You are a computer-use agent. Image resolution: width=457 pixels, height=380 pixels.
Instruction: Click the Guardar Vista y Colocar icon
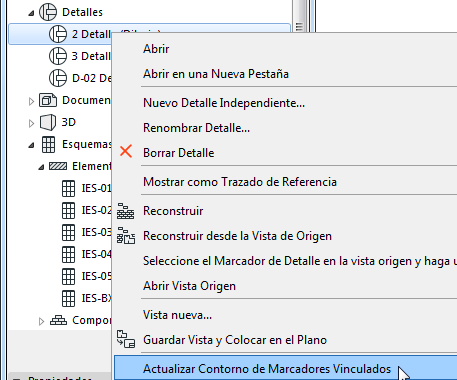[x=126, y=339]
